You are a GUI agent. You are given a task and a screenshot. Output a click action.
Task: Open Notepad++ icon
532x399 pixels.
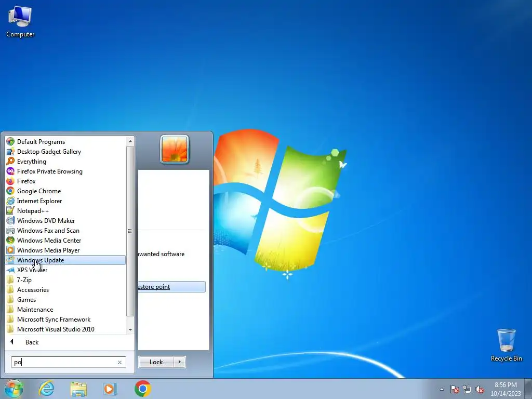coord(10,211)
